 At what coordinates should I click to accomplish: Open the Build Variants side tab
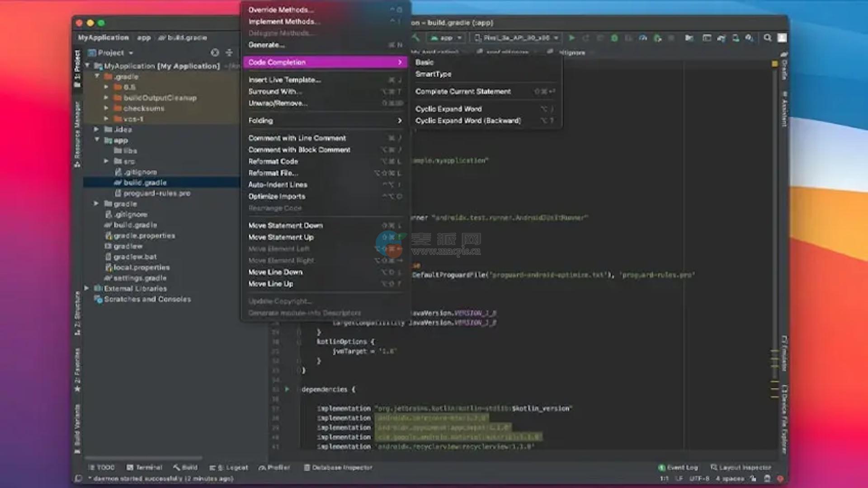coord(77,429)
